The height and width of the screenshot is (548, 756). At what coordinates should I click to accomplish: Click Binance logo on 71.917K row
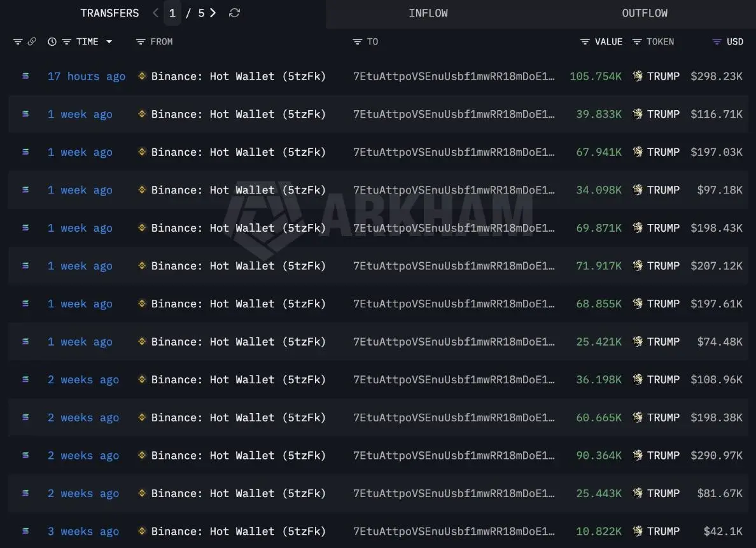pos(142,265)
